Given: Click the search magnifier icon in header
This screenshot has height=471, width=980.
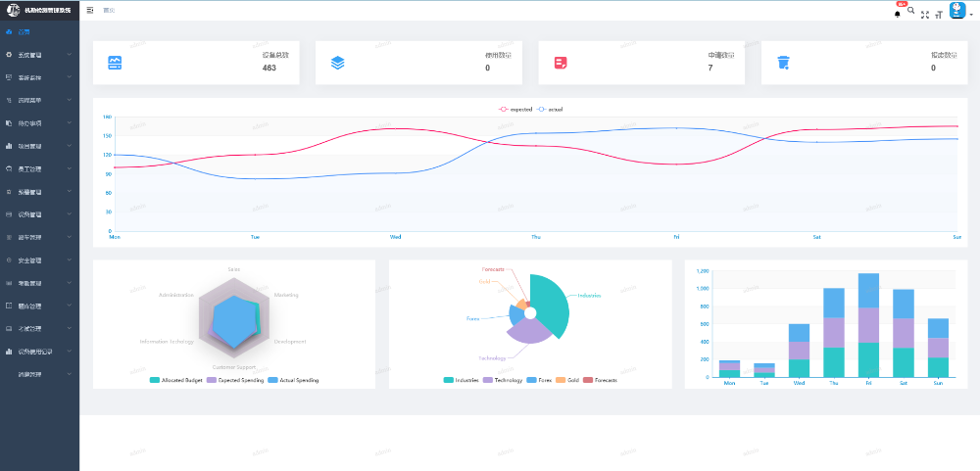Looking at the screenshot, I should (911, 11).
